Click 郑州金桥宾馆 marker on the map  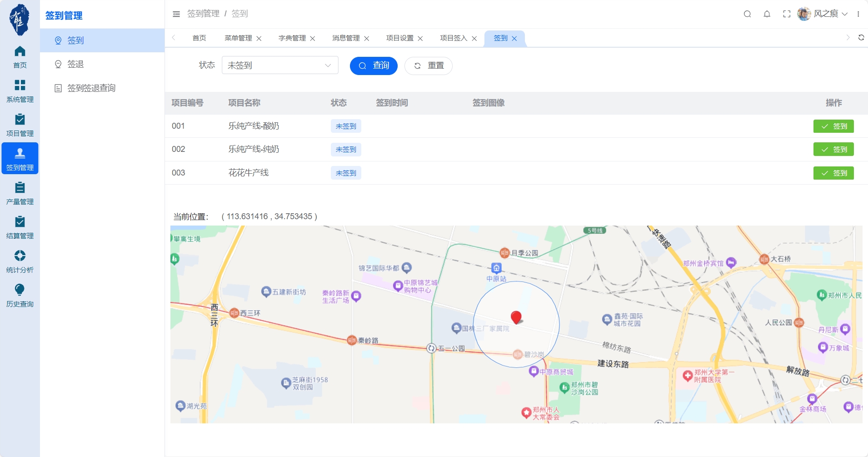coord(731,262)
